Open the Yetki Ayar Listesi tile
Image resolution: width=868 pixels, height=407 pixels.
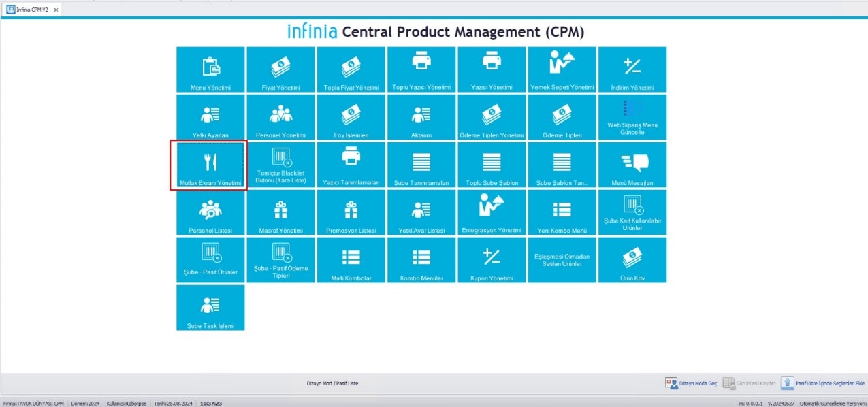click(x=421, y=212)
